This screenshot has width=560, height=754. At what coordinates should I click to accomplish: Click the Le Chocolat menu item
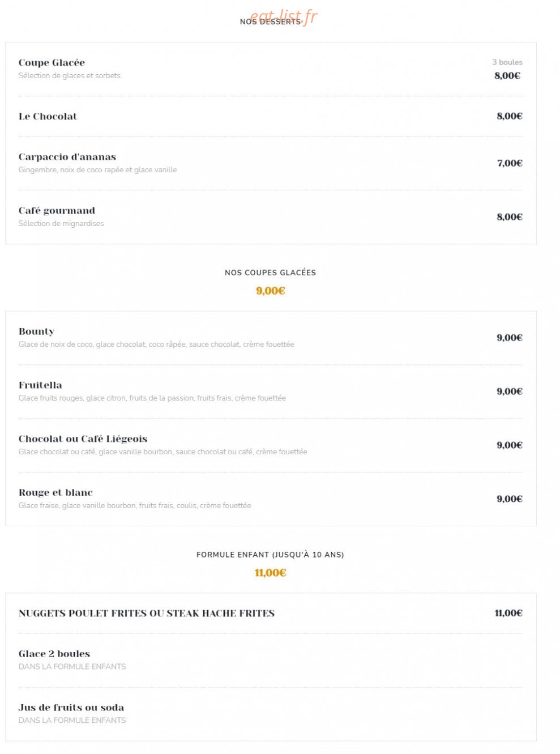click(48, 116)
